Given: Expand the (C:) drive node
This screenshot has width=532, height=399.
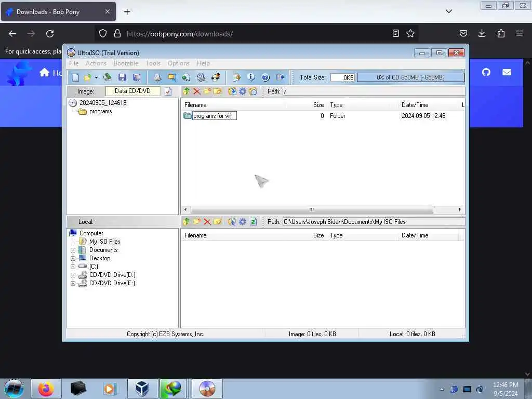Looking at the screenshot, I should pos(73,267).
